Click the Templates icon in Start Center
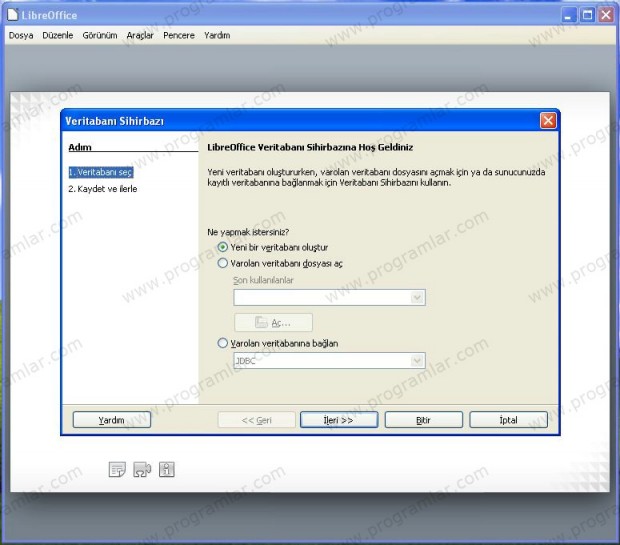620x545 pixels. click(x=117, y=469)
